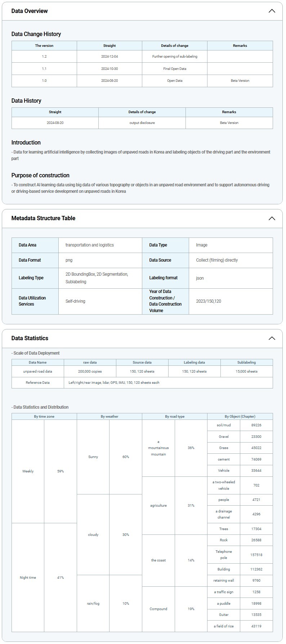The image size is (286, 644).
Task: Click the '200,000 copies' raw data cell
Action: pos(90,372)
